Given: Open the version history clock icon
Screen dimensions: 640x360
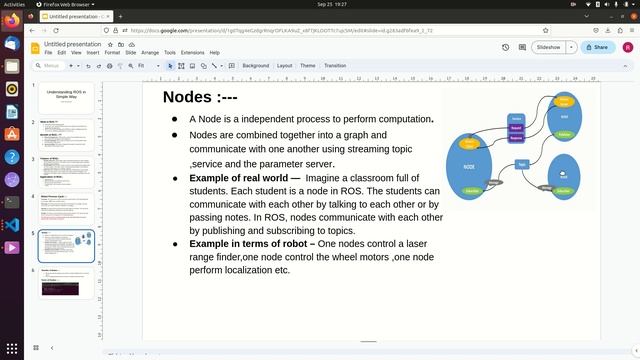Looking at the screenshot, I should (x=505, y=47).
